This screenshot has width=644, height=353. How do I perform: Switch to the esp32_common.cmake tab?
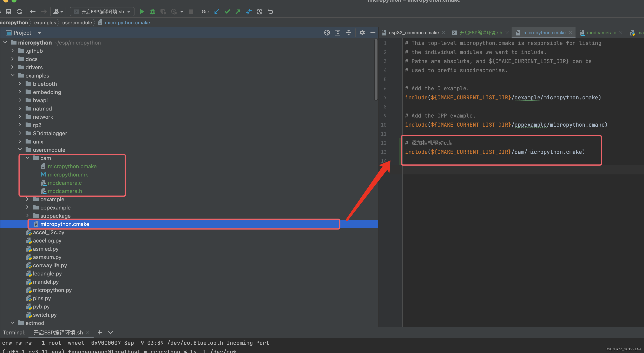[414, 33]
